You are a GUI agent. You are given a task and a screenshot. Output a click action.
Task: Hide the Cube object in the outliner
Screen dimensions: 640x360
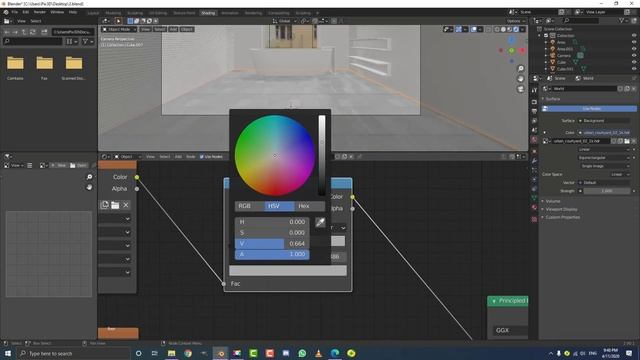coord(634,62)
